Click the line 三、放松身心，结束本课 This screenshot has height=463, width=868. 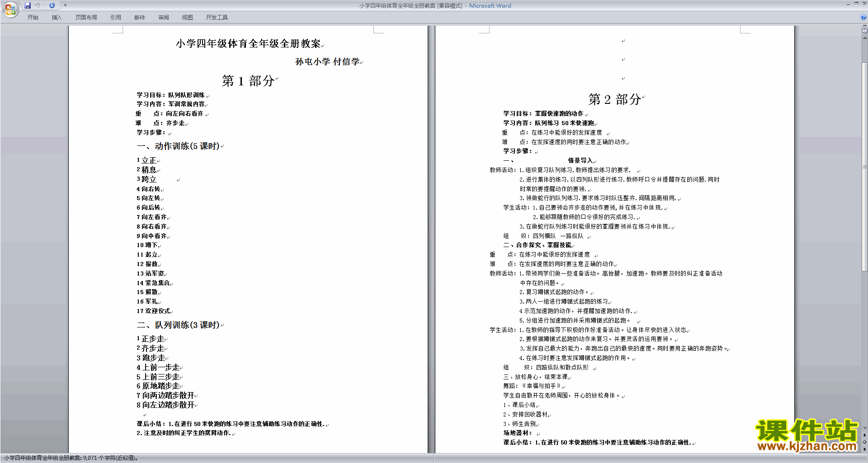[535, 377]
